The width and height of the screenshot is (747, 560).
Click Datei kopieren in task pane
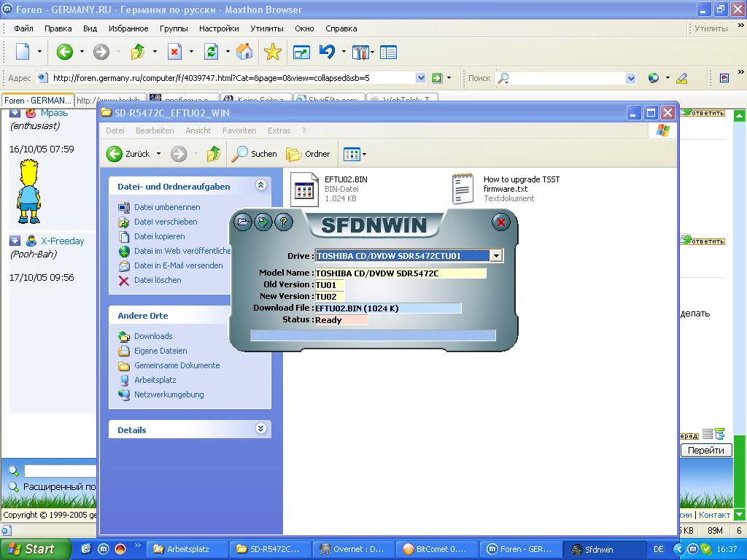159,236
